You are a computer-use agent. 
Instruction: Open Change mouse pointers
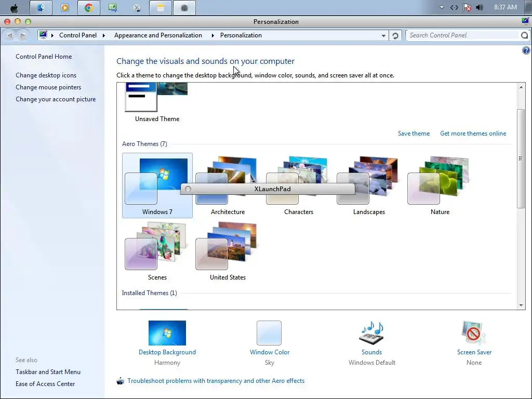[x=48, y=87]
